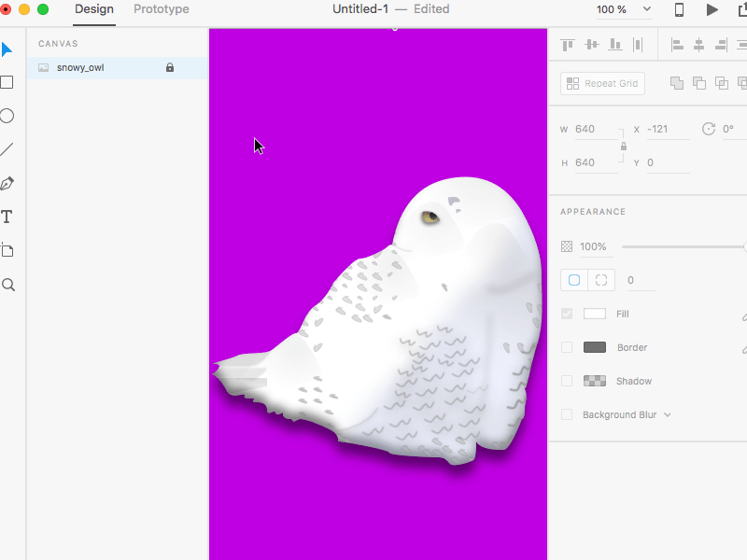Switch to the Design tab
The image size is (747, 560).
point(94,9)
